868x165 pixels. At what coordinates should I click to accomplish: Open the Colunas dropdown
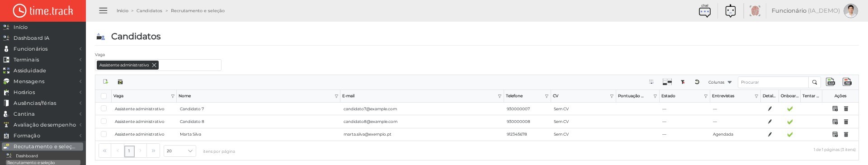tap(720, 82)
